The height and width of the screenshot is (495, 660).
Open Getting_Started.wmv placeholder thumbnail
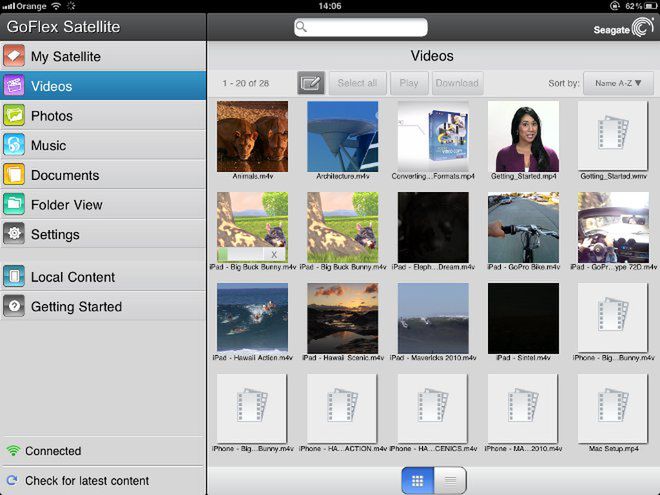[x=613, y=135]
